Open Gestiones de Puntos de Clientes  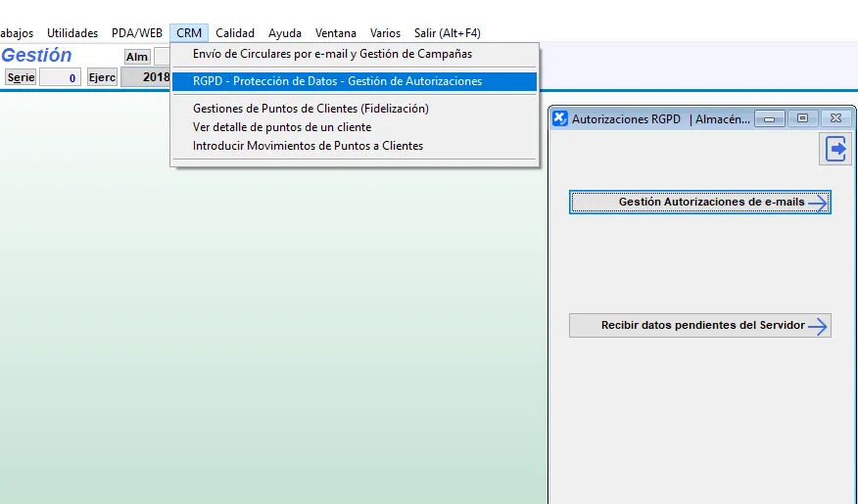click(x=310, y=109)
